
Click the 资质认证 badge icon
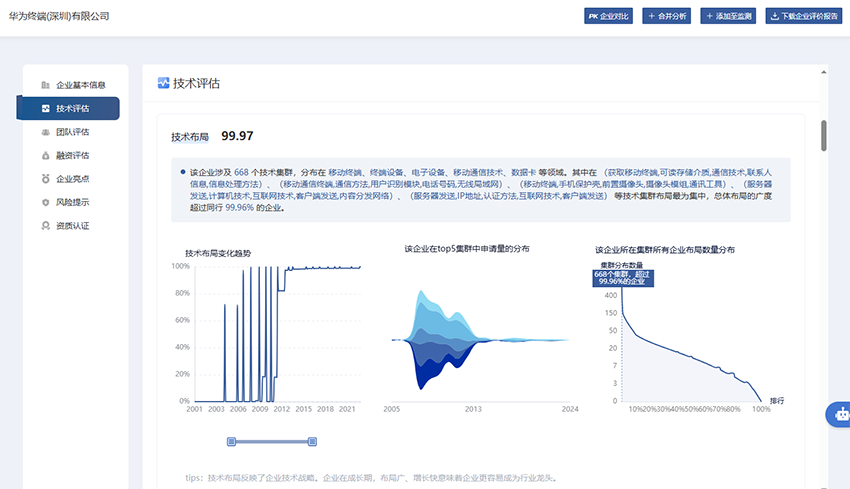click(x=46, y=226)
